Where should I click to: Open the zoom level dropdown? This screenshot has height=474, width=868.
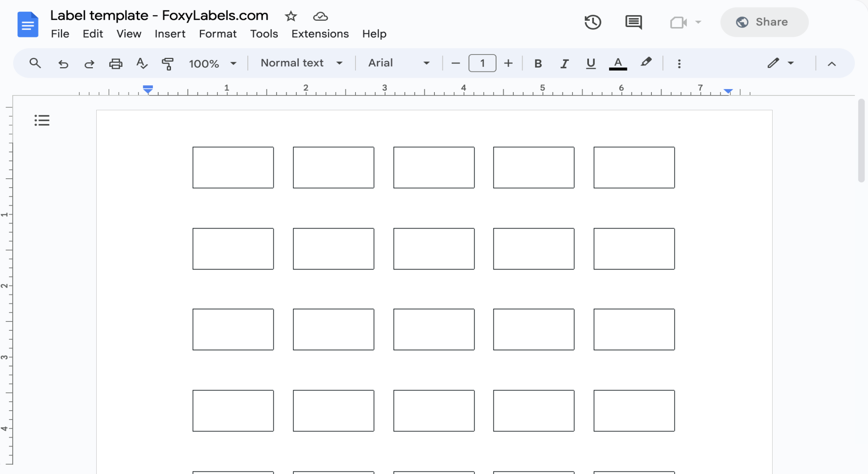(x=213, y=63)
